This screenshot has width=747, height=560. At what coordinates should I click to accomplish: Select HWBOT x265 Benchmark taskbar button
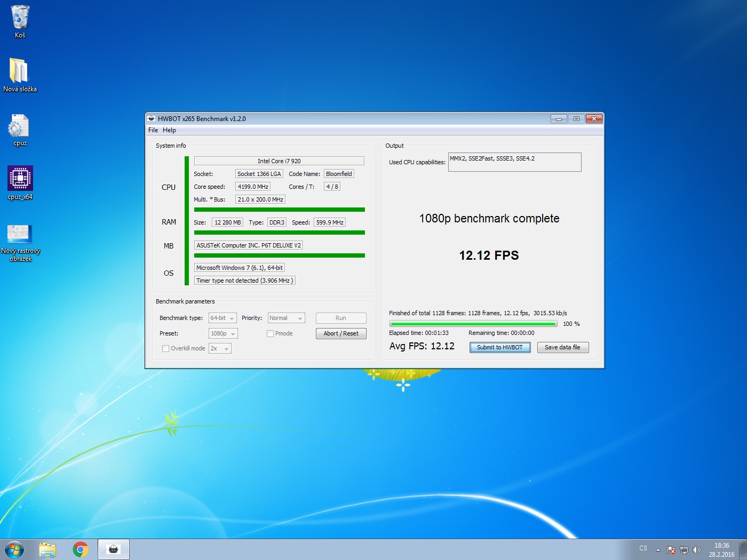113,550
